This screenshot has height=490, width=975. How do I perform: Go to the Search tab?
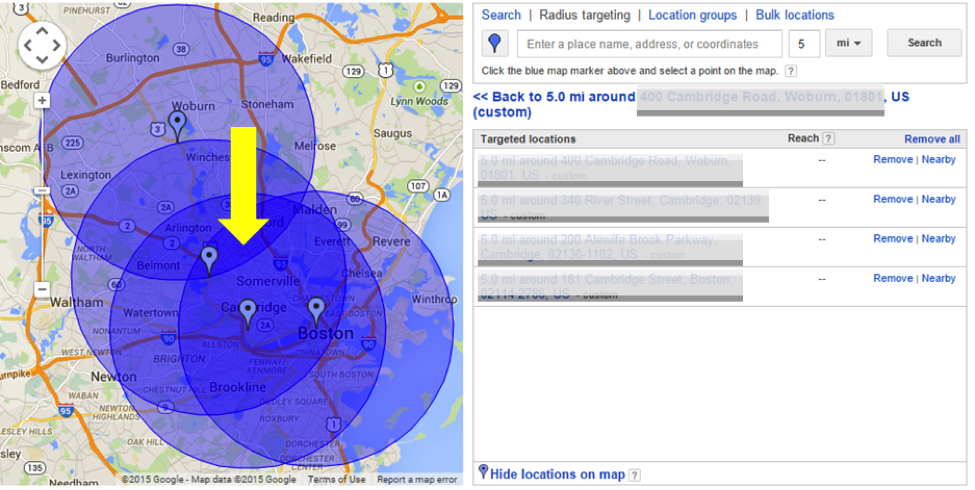coord(501,15)
